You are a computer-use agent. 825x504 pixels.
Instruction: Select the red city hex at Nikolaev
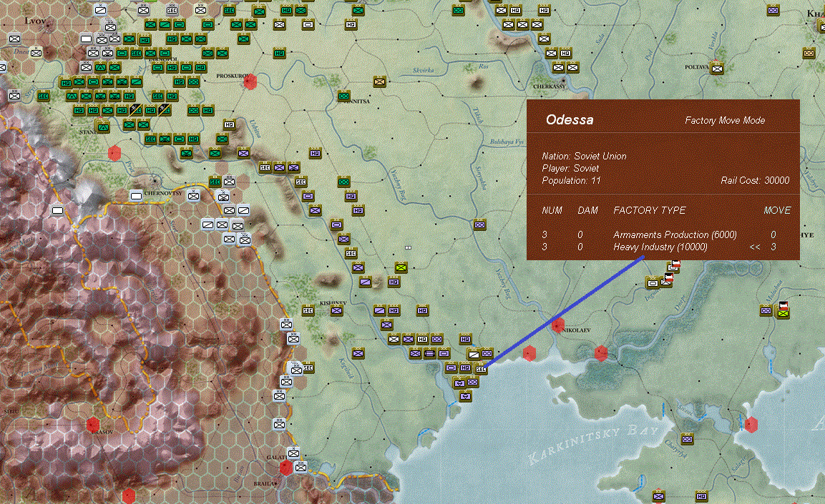(x=558, y=325)
